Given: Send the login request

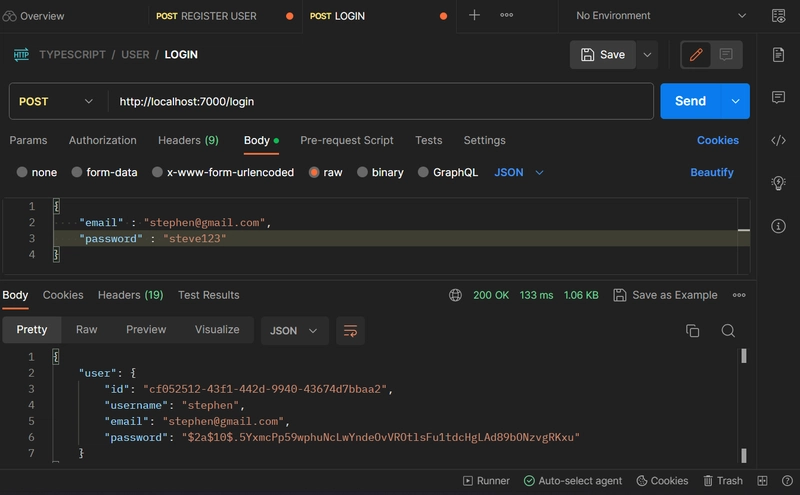Looking at the screenshot, I should (691, 101).
